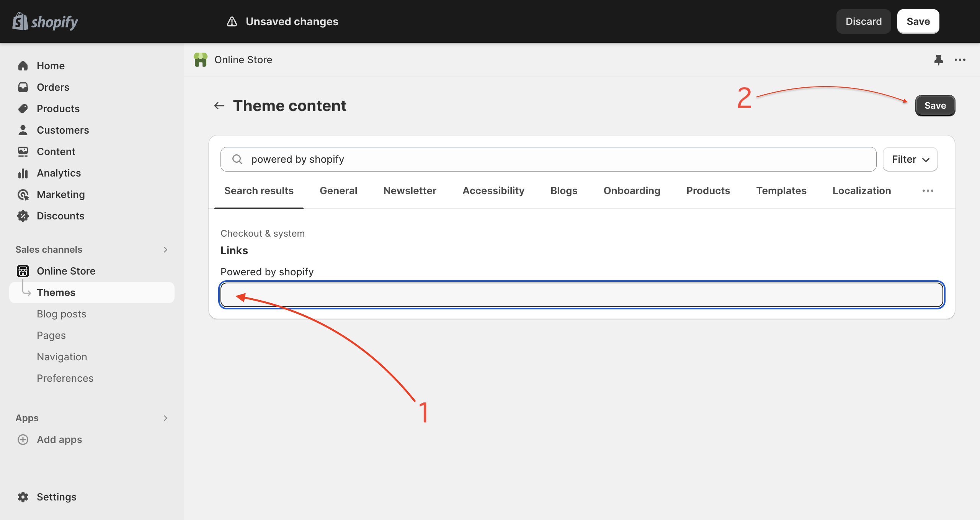Click the Shopify logo in top bar
The width and height of the screenshot is (980, 520).
coord(45,21)
